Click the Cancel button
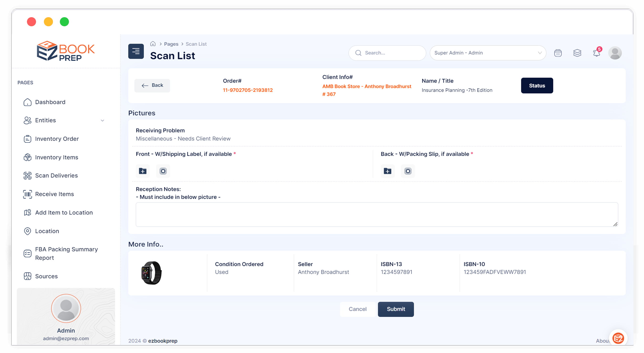Viewport: 644px width, 353px height. tap(358, 309)
